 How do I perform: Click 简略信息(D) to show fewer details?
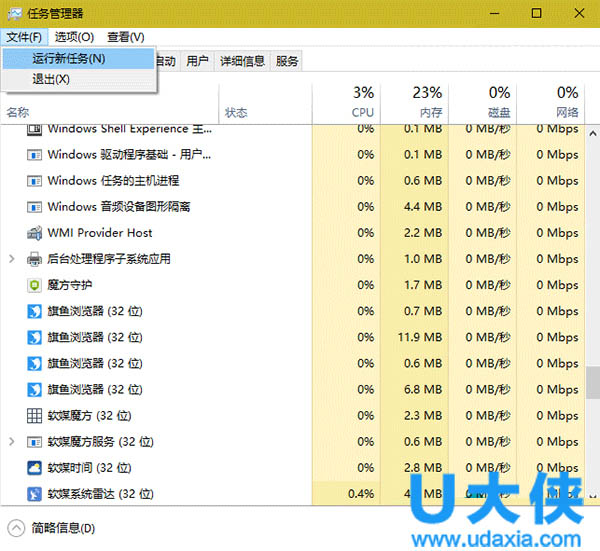(63, 528)
